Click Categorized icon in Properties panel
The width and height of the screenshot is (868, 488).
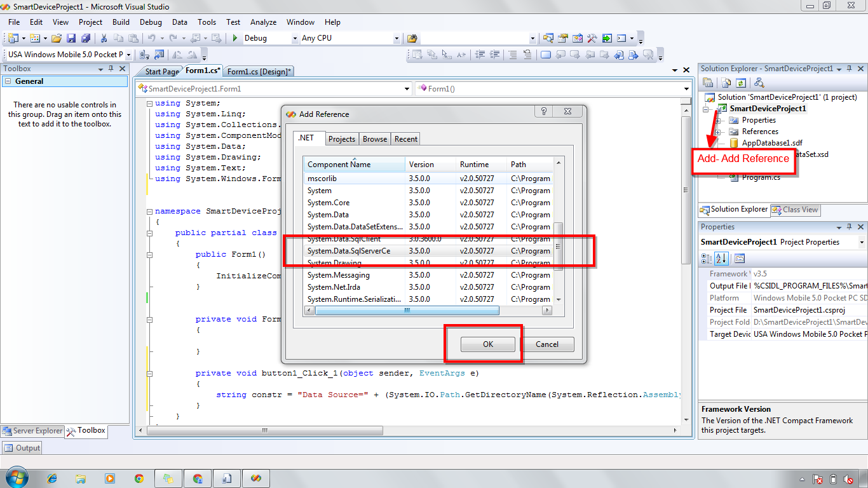click(x=707, y=259)
